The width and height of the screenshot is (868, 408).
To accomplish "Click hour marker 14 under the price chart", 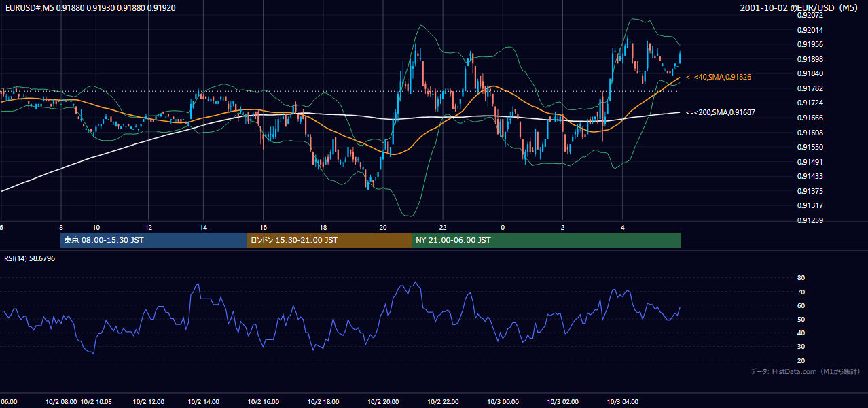I will pos(203,228).
